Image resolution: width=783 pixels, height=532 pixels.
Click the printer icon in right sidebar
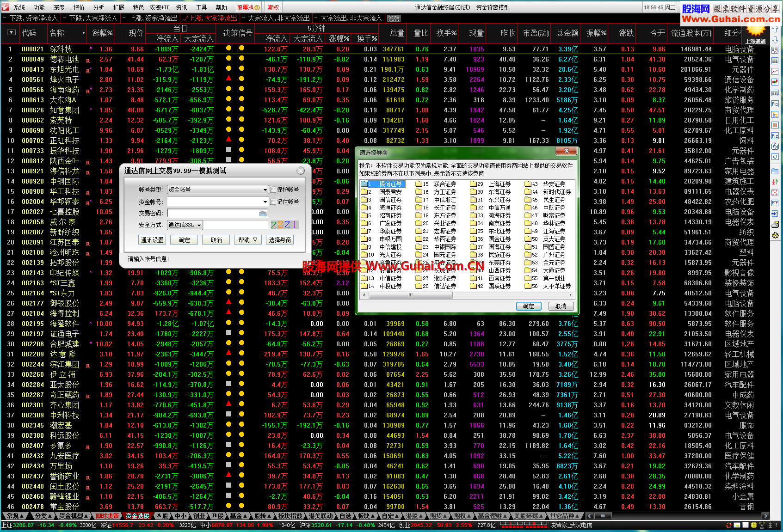coord(775,225)
